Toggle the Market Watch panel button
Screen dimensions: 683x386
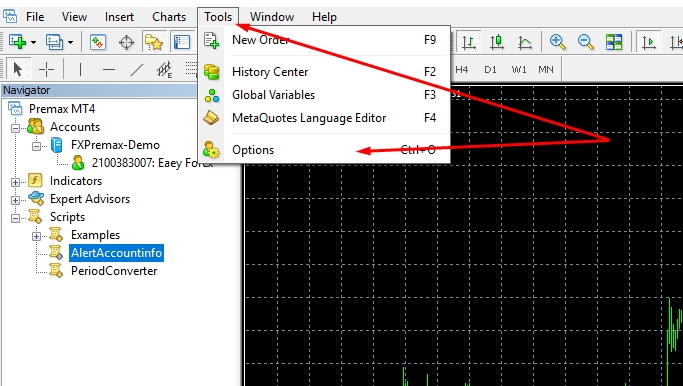tap(98, 42)
